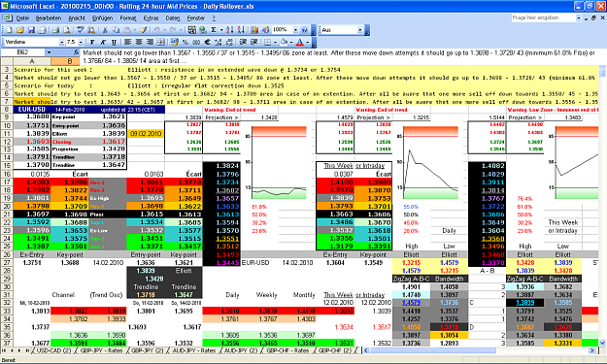Select row header 21
The height and width of the screenshot is (364, 607).
pos(7,215)
